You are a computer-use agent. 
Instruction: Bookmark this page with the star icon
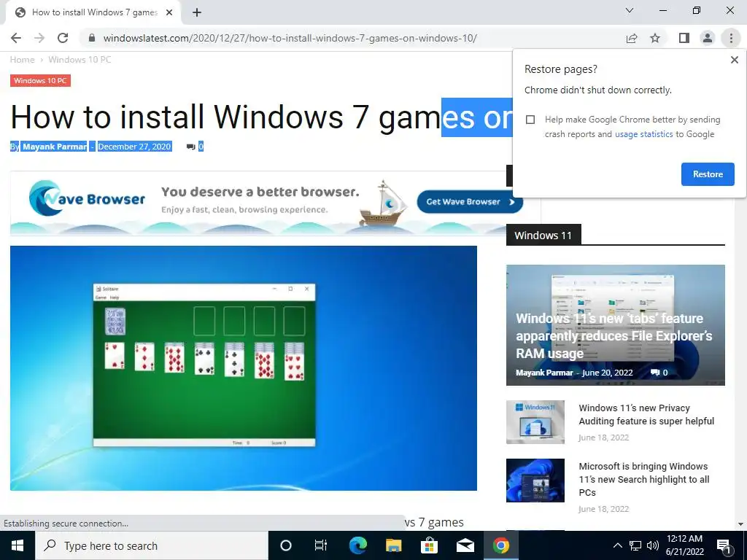[x=655, y=38]
